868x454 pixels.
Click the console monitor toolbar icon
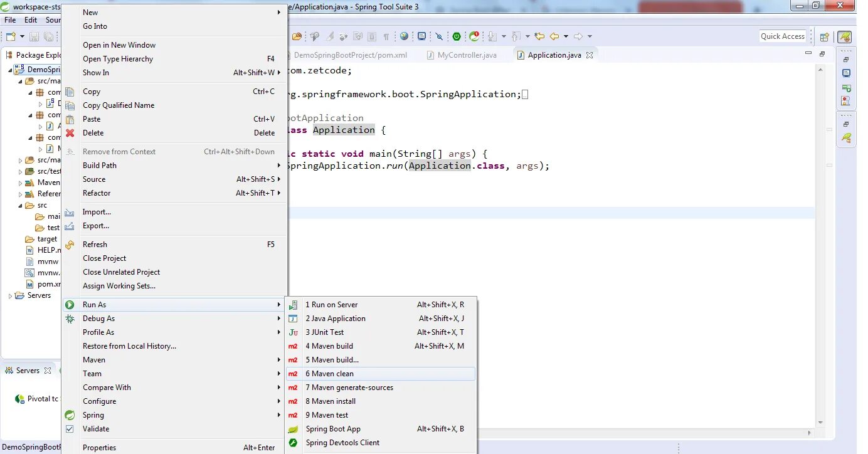pos(422,36)
